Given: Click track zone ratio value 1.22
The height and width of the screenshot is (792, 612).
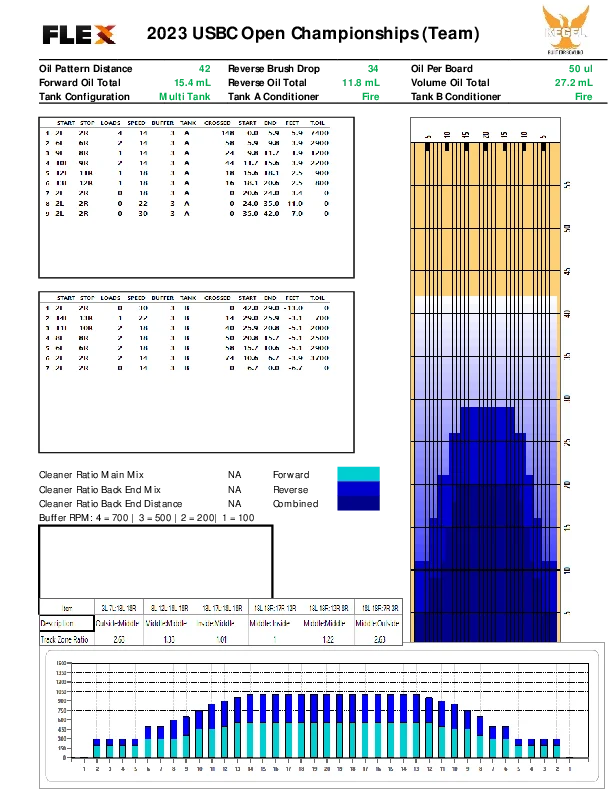Looking at the screenshot, I should (328, 639).
